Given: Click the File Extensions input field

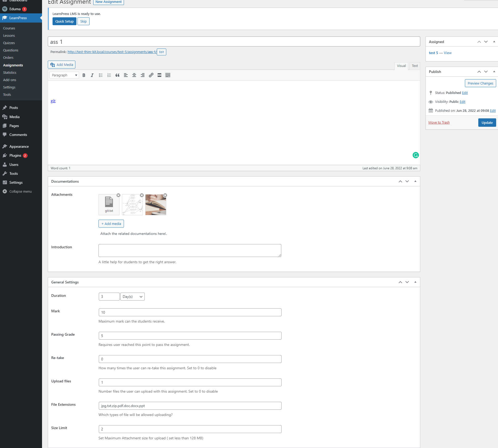Looking at the screenshot, I should (x=190, y=406).
